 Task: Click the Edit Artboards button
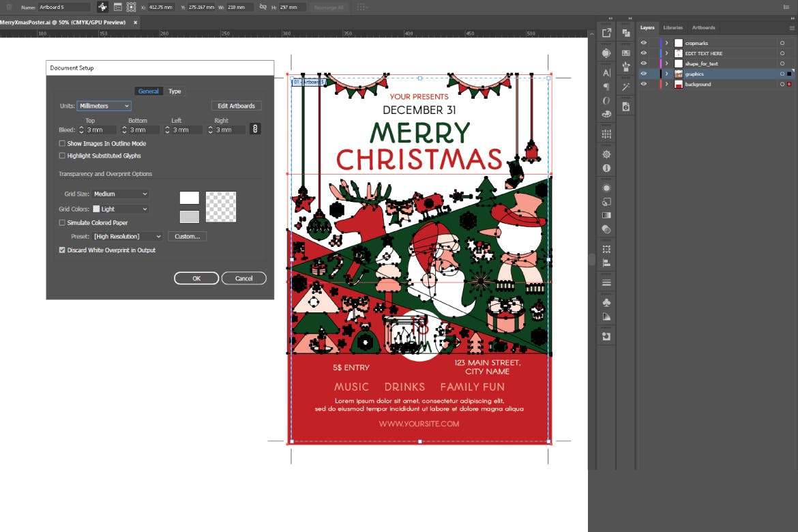click(236, 106)
